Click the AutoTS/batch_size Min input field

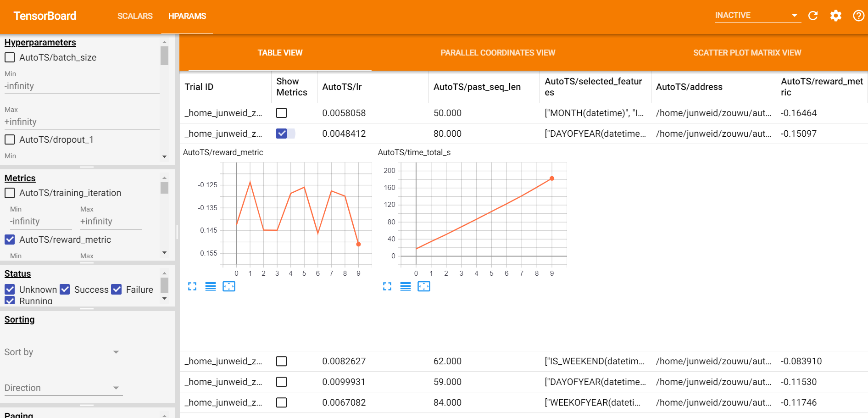click(82, 86)
